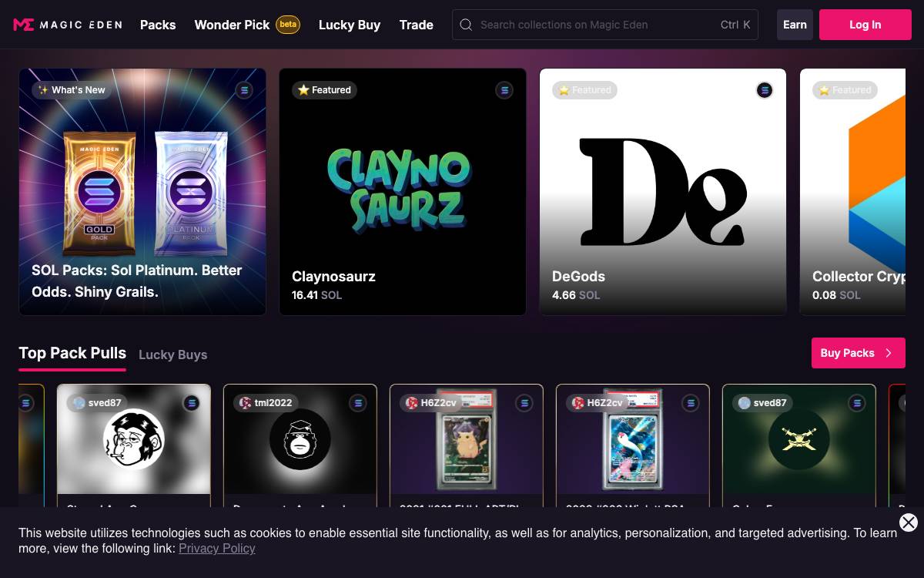The height and width of the screenshot is (578, 924).
Task: Open the tml2022 pack pull card
Action: [x=300, y=445]
